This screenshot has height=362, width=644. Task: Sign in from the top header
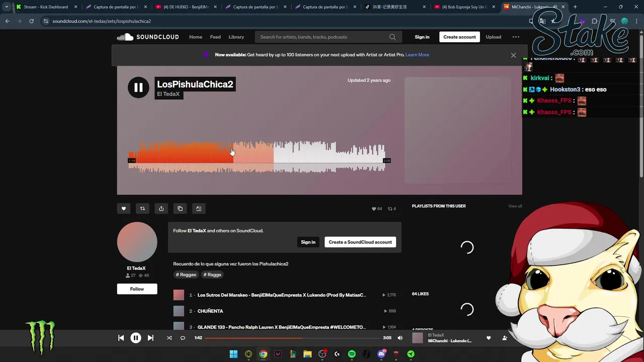422,37
